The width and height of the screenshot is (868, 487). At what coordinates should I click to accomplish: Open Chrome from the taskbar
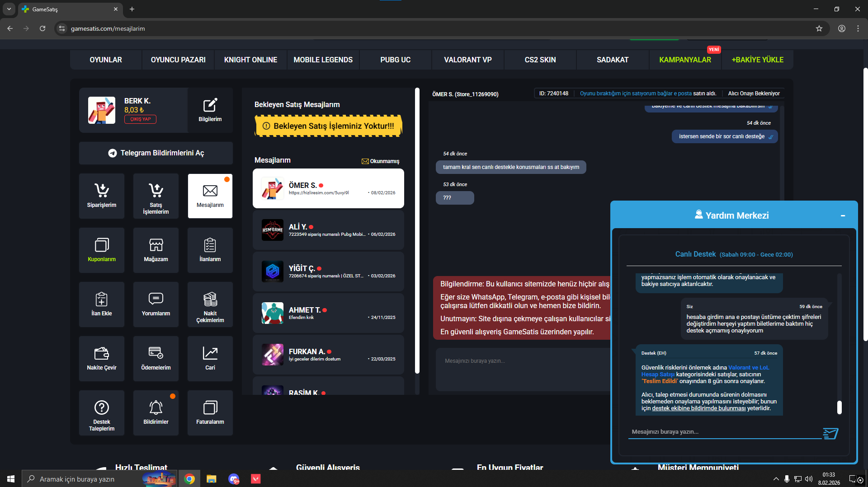pyautogui.click(x=189, y=479)
